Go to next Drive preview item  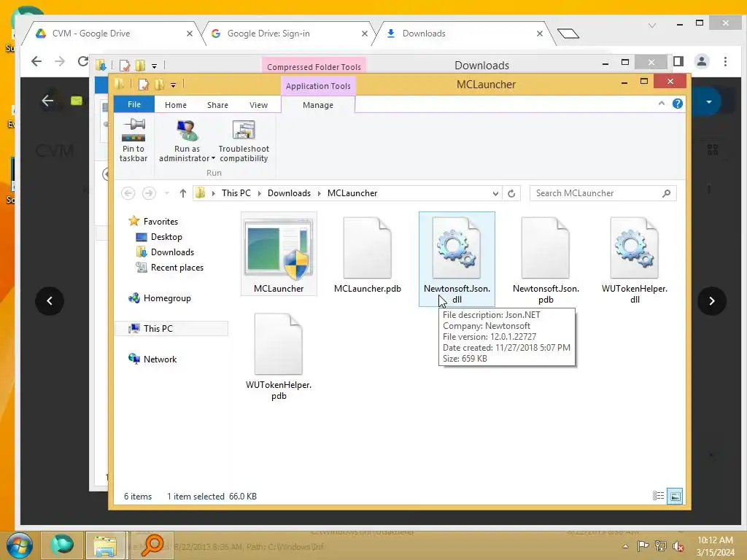coord(712,301)
